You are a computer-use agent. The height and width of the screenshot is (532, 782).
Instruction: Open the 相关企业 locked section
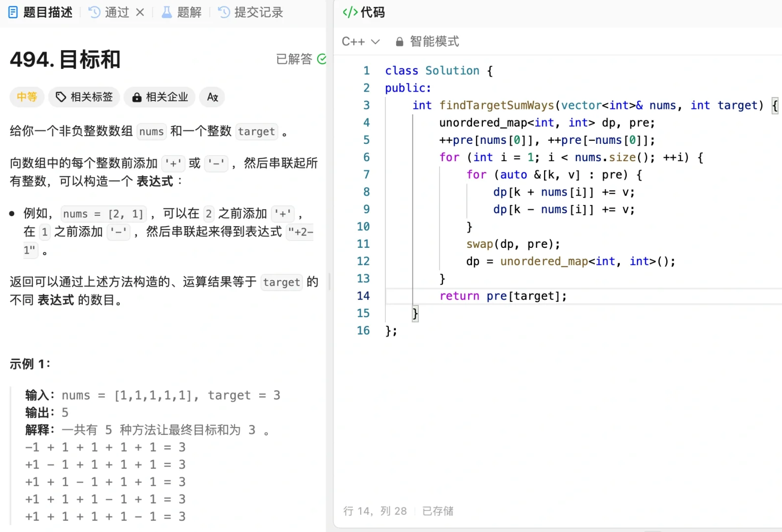tap(160, 97)
